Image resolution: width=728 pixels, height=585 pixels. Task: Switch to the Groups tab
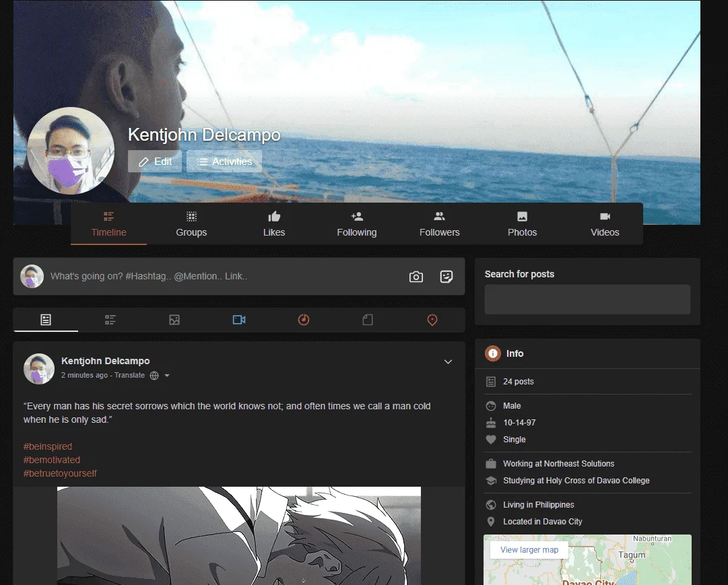191,223
